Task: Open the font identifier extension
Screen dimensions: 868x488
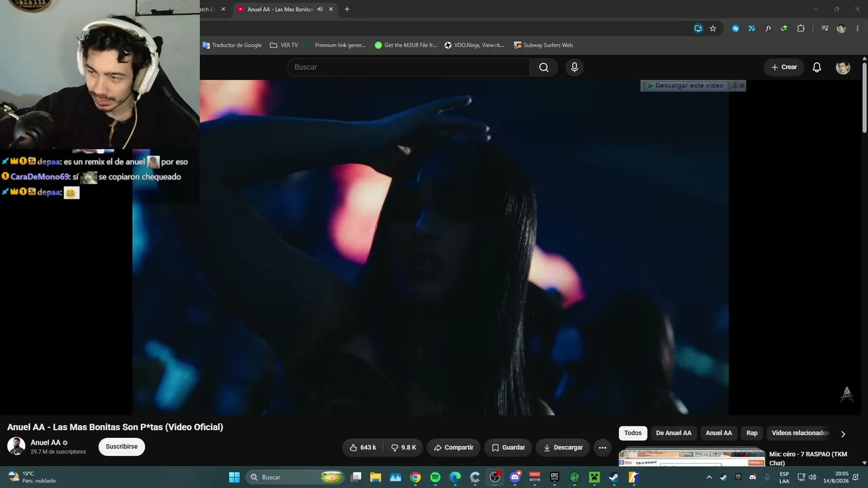Action: click(768, 28)
